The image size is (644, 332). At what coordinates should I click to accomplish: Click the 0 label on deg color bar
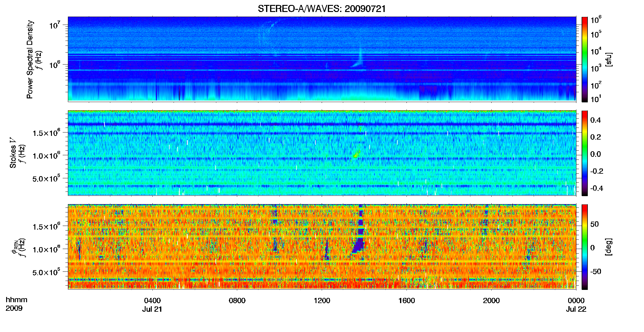[x=593, y=248]
